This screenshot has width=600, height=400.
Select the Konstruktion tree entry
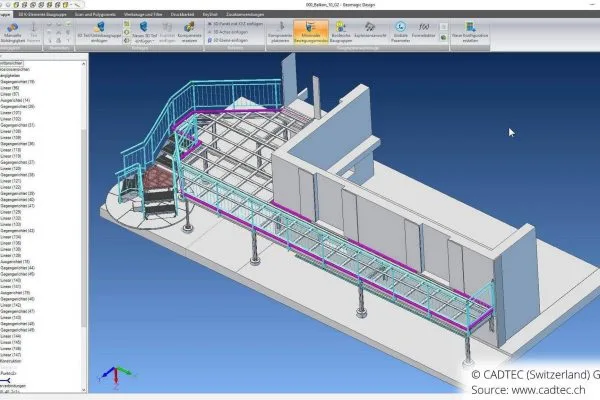11,361
